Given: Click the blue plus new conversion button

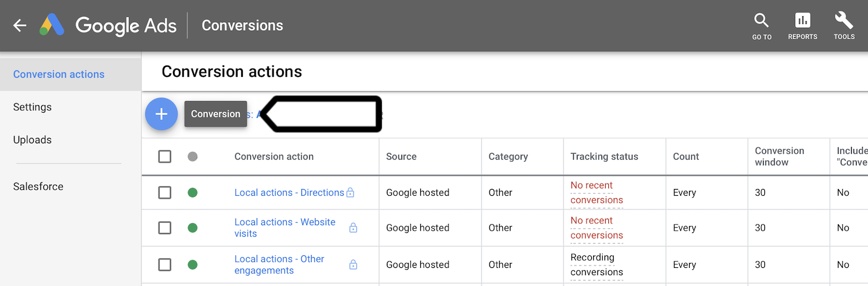Looking at the screenshot, I should 162,114.
